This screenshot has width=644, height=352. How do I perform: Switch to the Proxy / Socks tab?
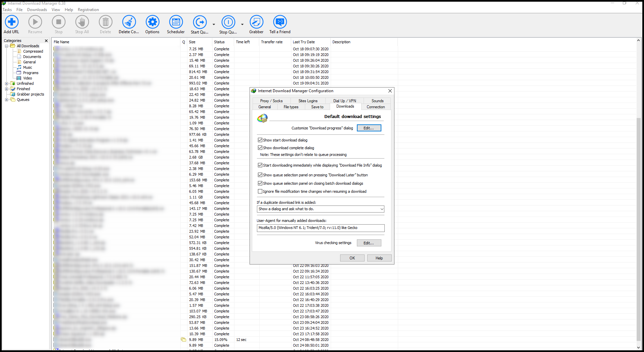click(x=271, y=101)
